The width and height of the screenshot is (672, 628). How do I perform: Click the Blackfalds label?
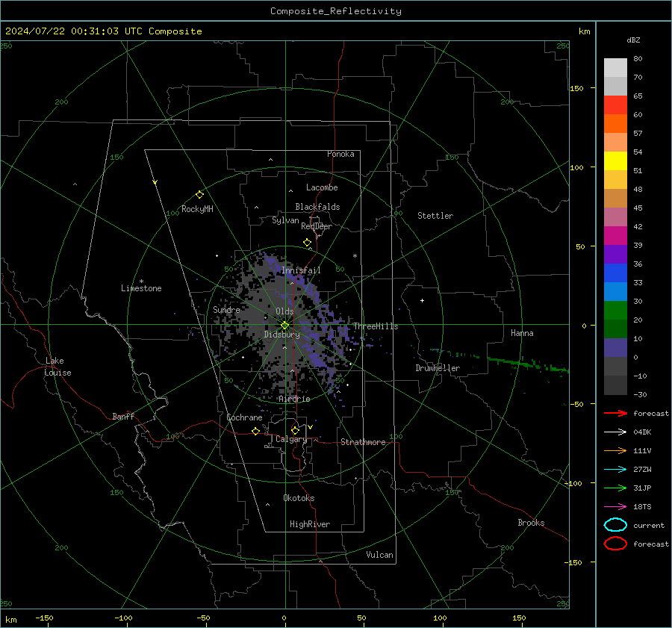(317, 207)
